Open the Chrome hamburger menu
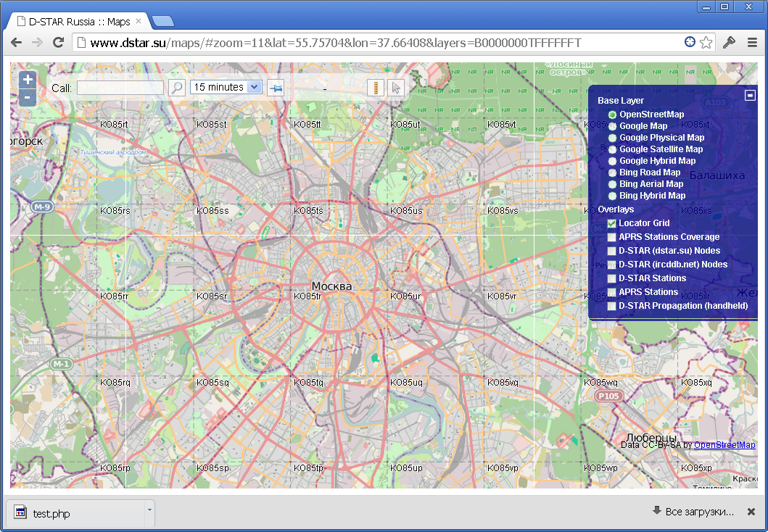The image size is (768, 532). (752, 43)
